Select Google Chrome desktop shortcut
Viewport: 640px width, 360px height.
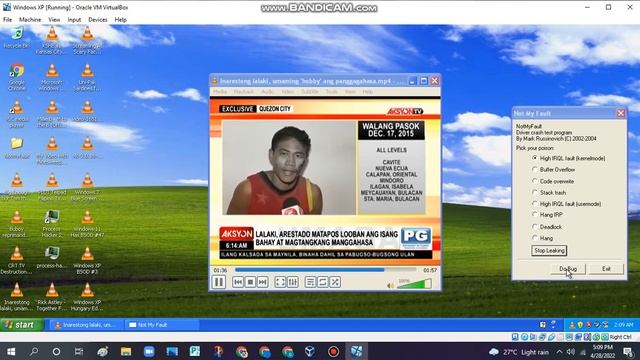pyautogui.click(x=17, y=76)
